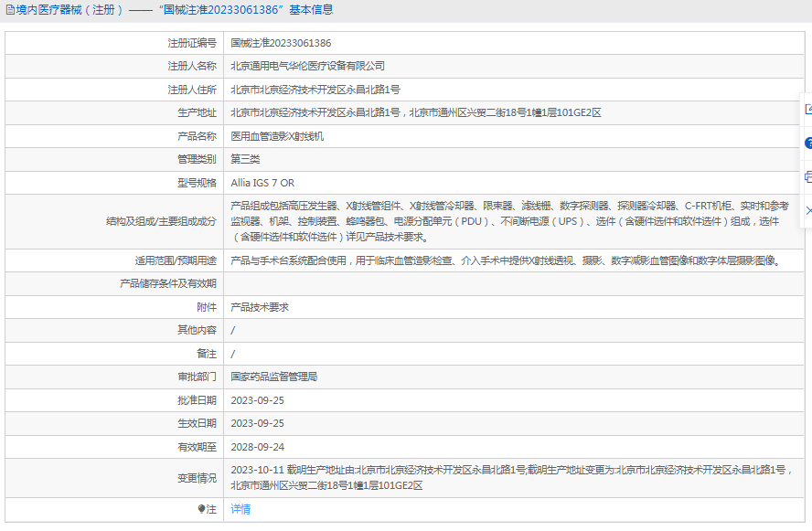Viewport: 812px width, 531px height.
Task: Click the 注册证编号 row label
Action: tap(192, 43)
